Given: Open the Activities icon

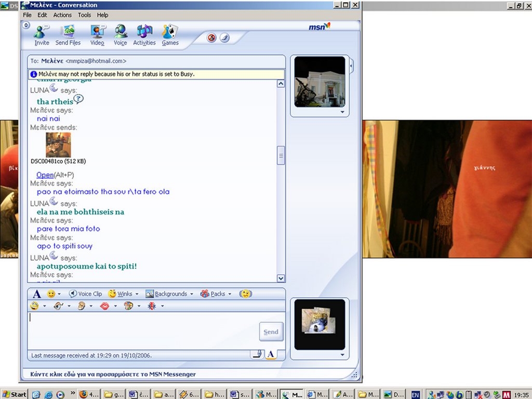Looking at the screenshot, I should click(x=144, y=35).
